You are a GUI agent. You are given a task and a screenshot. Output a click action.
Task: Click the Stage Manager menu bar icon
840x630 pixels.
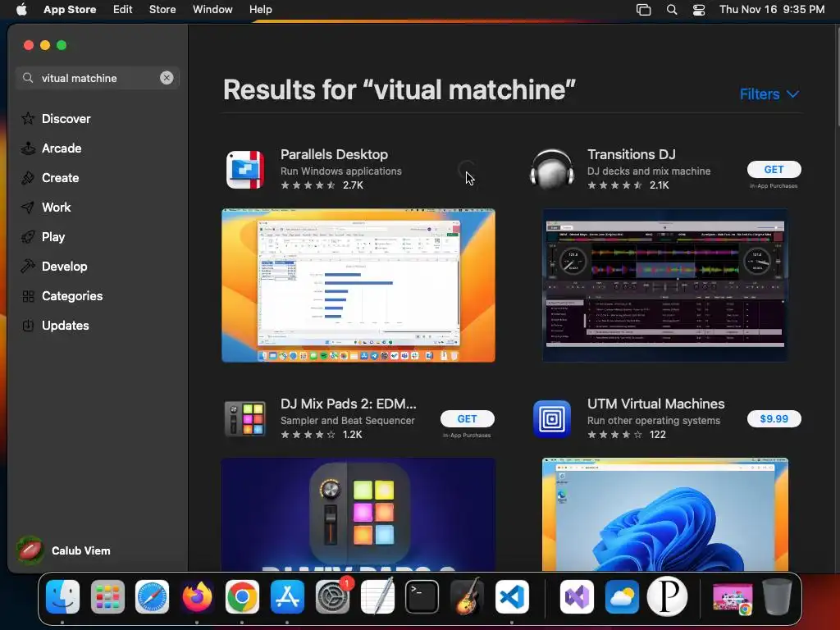click(x=643, y=10)
